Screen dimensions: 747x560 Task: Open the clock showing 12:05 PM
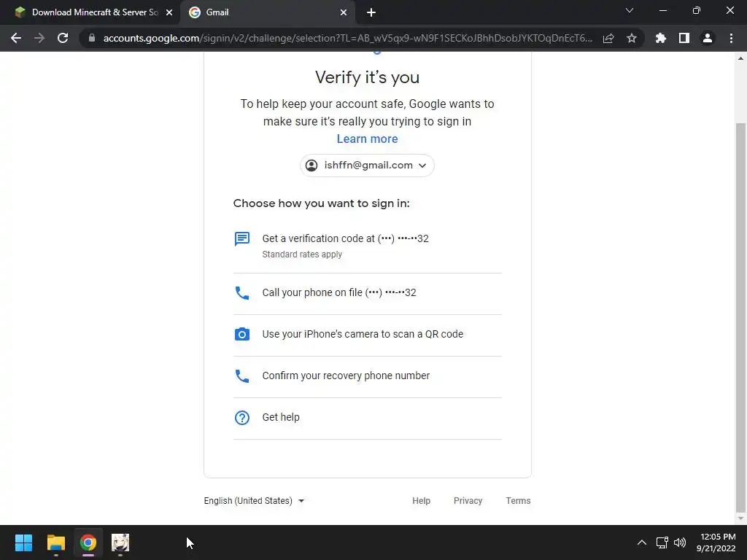(716, 542)
